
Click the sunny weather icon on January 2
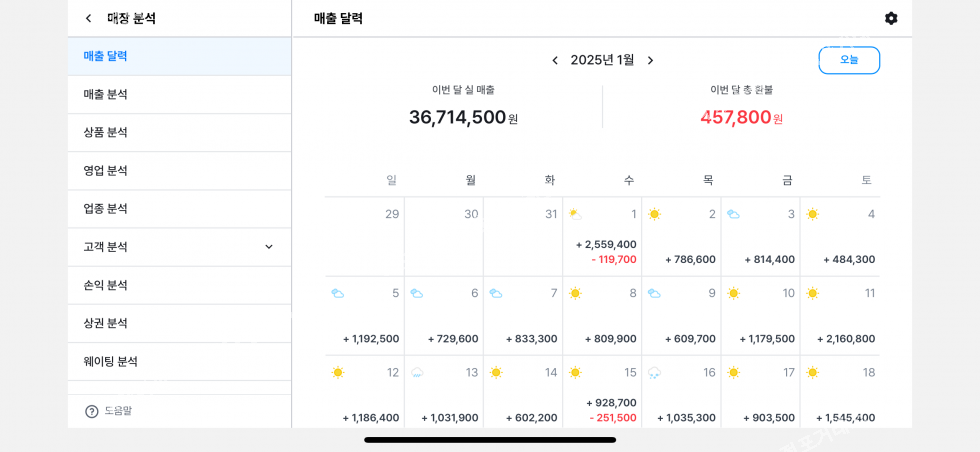coord(654,214)
